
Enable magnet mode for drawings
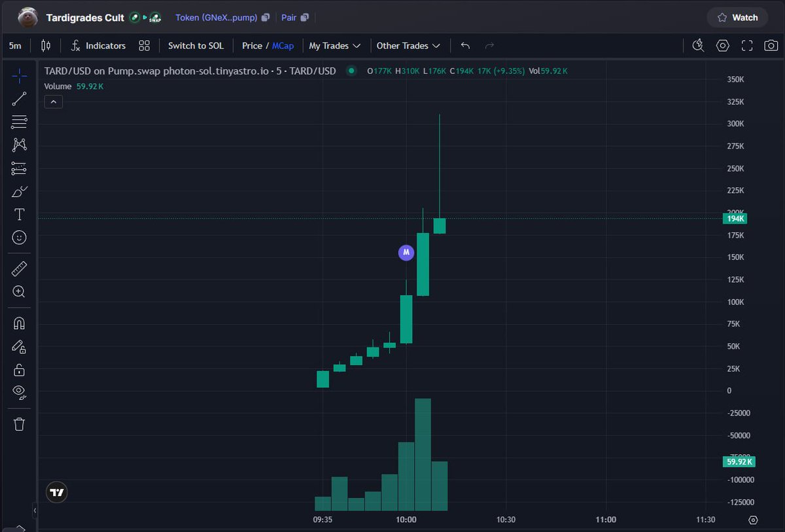coord(20,322)
